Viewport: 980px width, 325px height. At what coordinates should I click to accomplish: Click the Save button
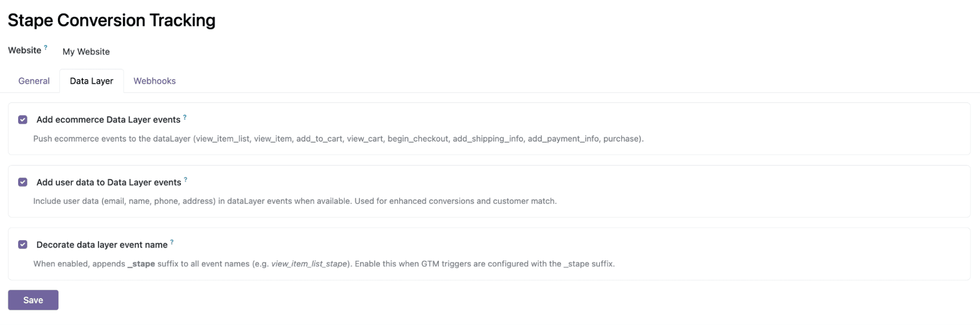point(33,300)
